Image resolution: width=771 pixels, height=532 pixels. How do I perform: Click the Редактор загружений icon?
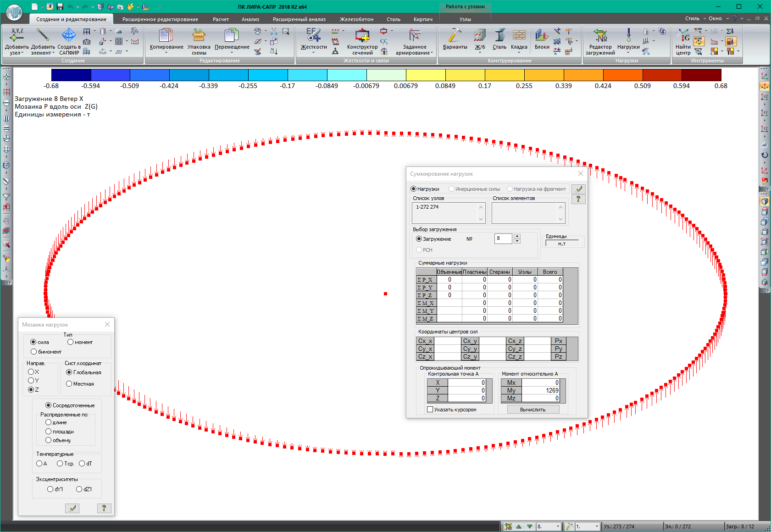[x=600, y=36]
